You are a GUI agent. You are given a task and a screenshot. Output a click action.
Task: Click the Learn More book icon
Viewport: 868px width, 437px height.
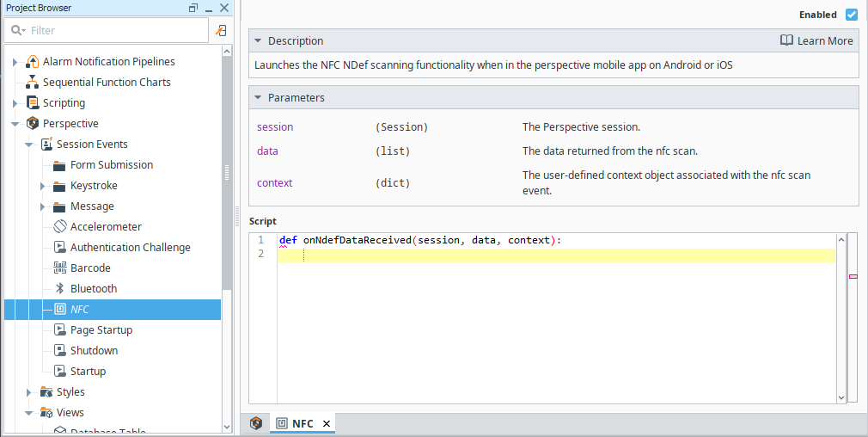(x=786, y=40)
